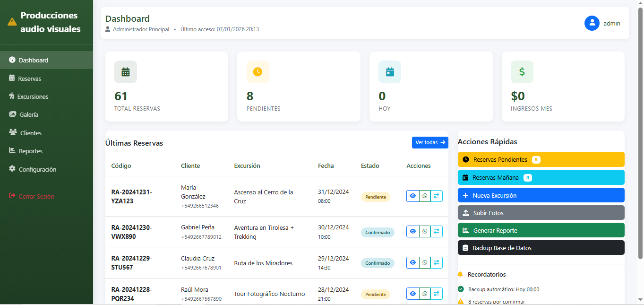View details of reservation RA-20241231-YZA123 via eye icon
644x305 pixels.
[x=413, y=196]
